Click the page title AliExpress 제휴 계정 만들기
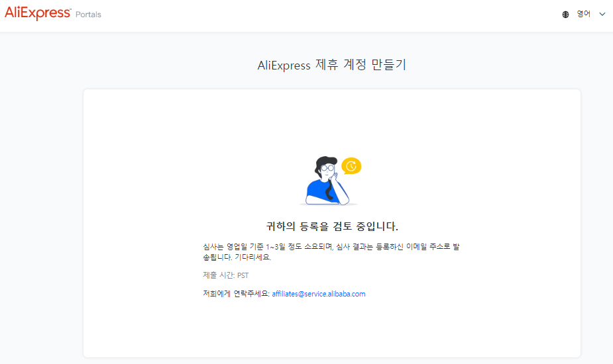This screenshot has height=364, width=613. point(332,64)
